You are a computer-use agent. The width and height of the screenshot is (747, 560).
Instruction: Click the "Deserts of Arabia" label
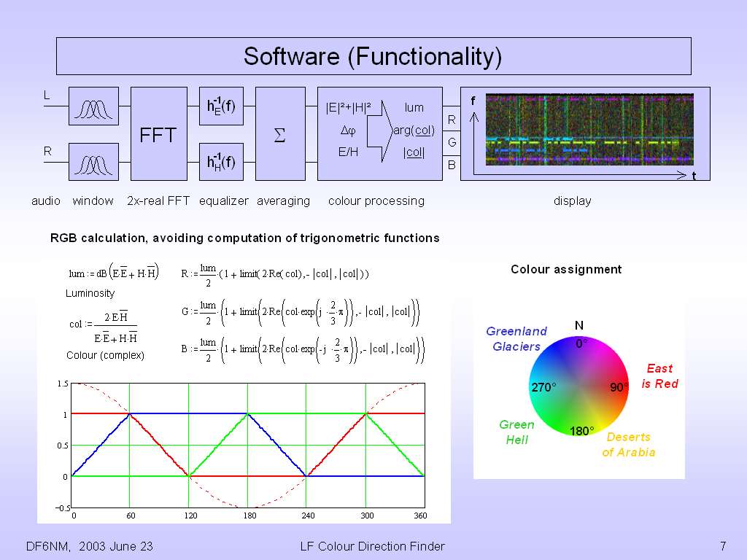[628, 445]
